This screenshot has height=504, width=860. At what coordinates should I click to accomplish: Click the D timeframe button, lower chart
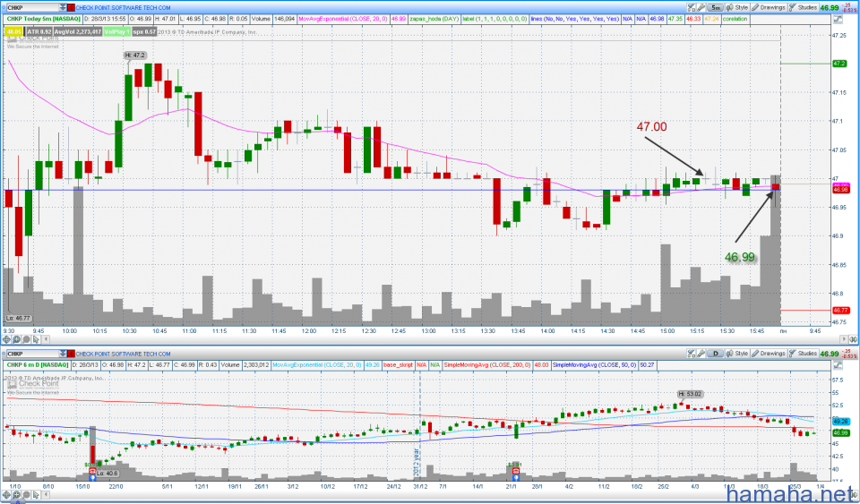point(718,354)
